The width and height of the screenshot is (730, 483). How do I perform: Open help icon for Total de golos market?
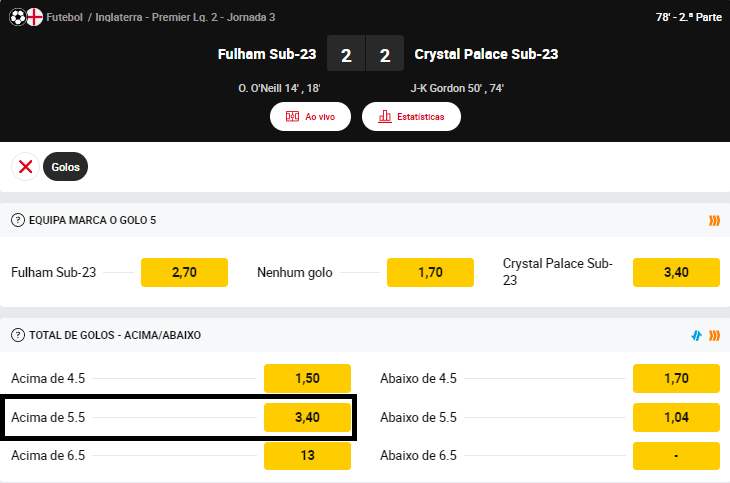pyautogui.click(x=18, y=335)
